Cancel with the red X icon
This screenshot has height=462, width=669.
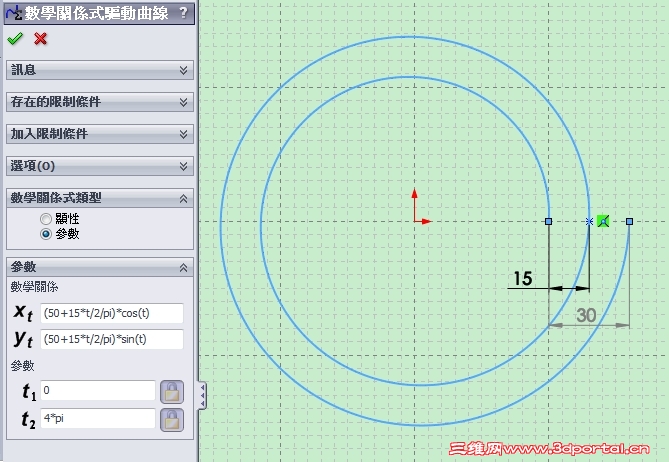click(41, 39)
